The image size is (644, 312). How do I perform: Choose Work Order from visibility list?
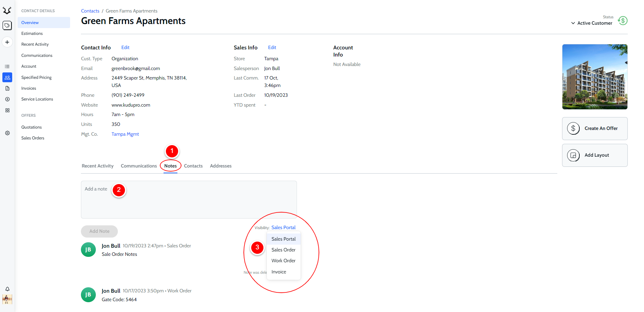(x=283, y=261)
